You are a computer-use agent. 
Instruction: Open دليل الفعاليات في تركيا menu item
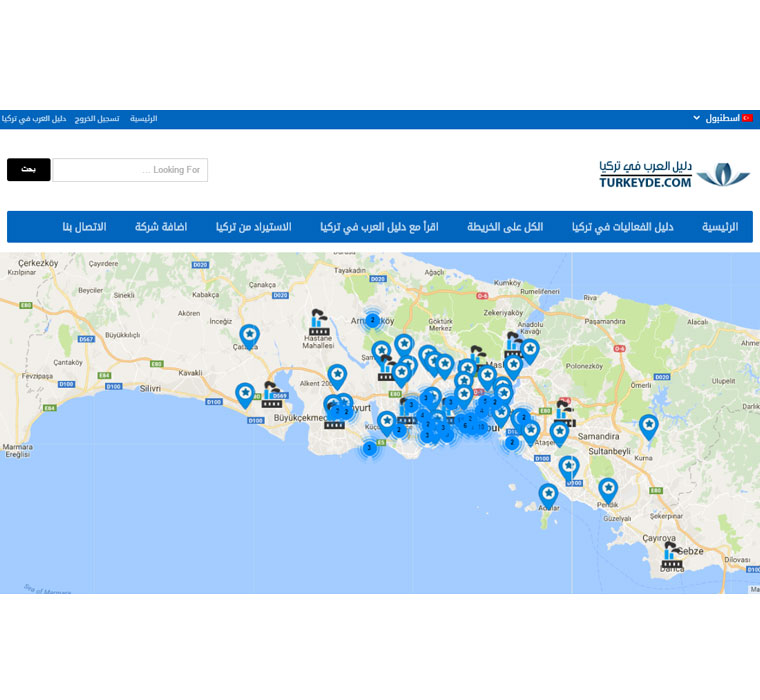pos(622,227)
